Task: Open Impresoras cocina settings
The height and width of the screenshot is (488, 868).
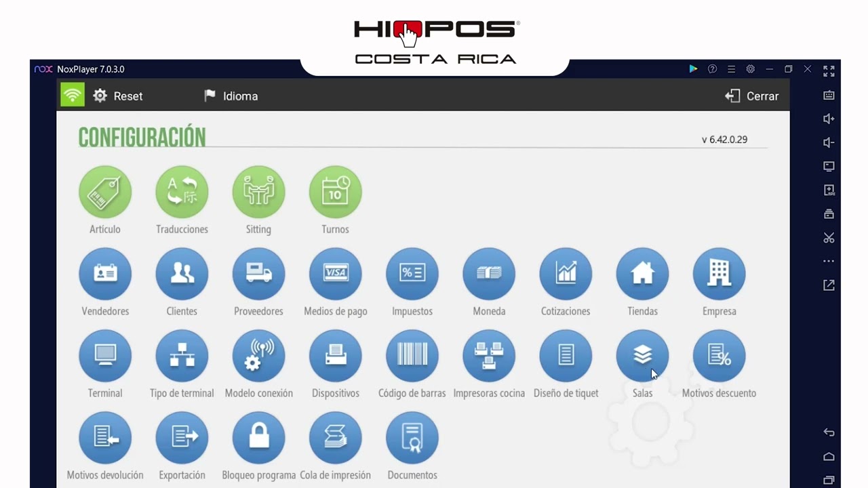Action: coord(489,356)
